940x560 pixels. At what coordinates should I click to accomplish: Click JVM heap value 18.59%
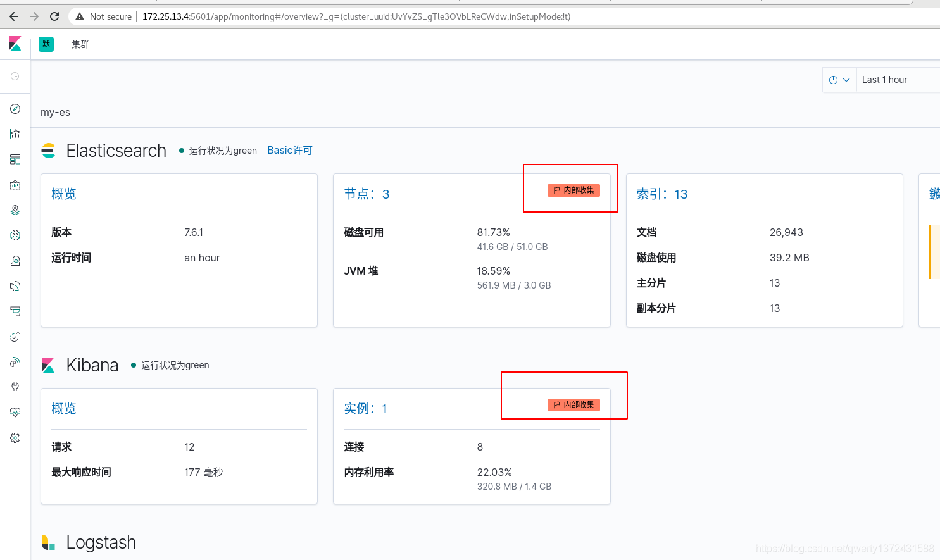(494, 271)
